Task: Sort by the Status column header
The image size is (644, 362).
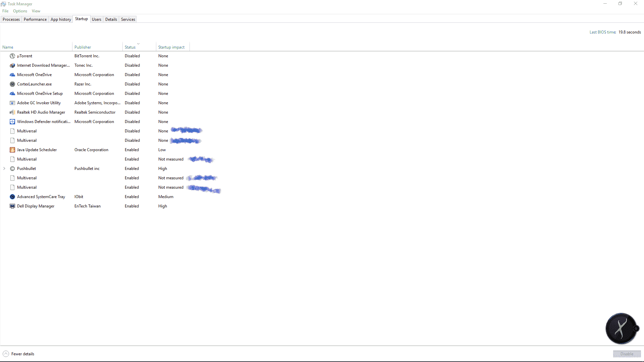Action: pyautogui.click(x=139, y=47)
